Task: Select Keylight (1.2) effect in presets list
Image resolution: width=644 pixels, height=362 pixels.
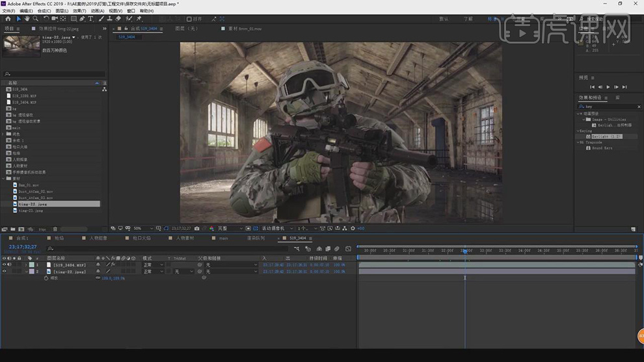Action: click(607, 136)
